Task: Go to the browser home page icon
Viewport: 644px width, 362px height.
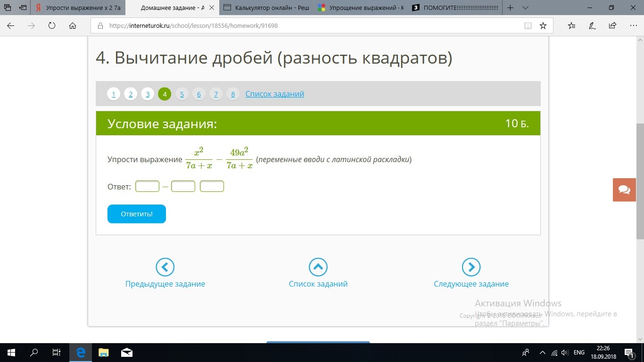Action: point(73,26)
